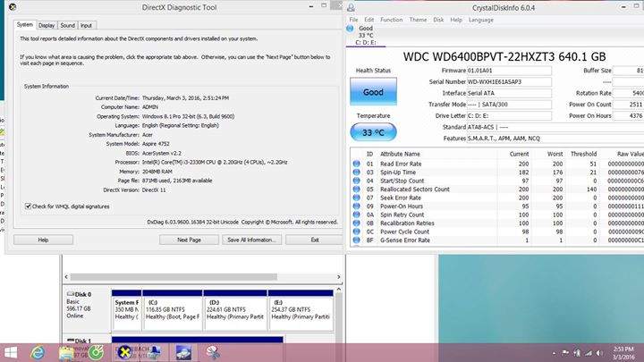Open File Explorer from the taskbar
Screen dimensions: 644x362
click(66, 353)
